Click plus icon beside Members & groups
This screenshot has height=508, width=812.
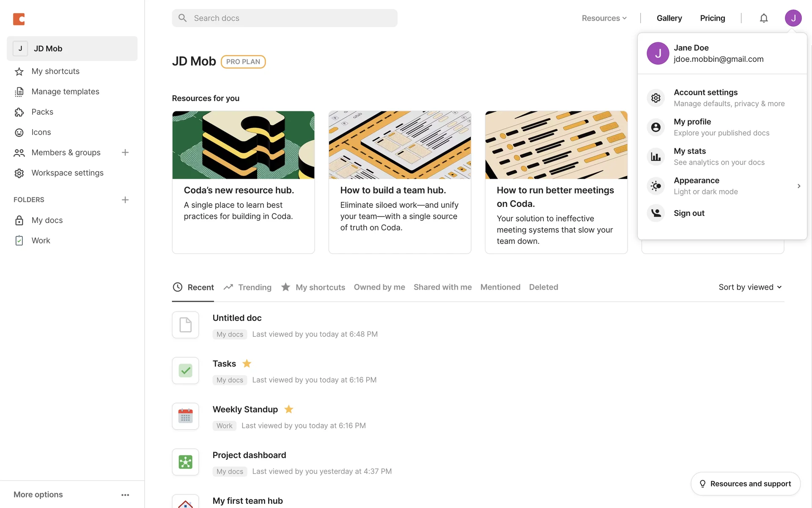point(125,152)
